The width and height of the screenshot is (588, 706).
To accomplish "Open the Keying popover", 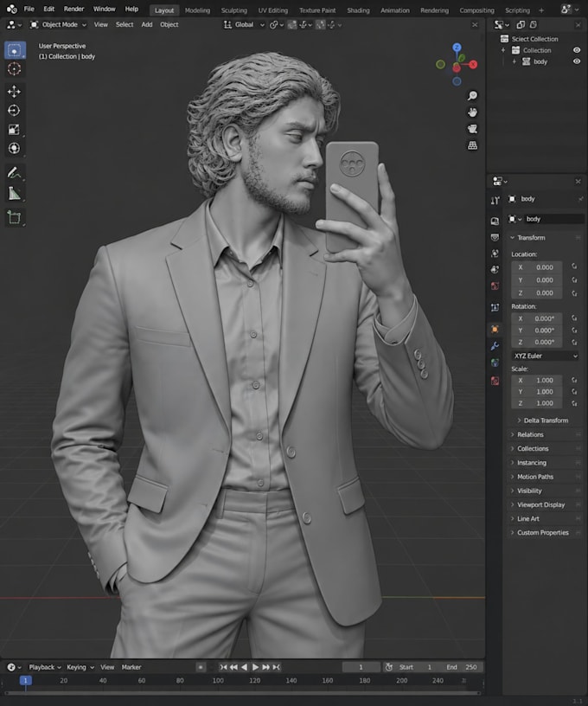I will (x=80, y=667).
